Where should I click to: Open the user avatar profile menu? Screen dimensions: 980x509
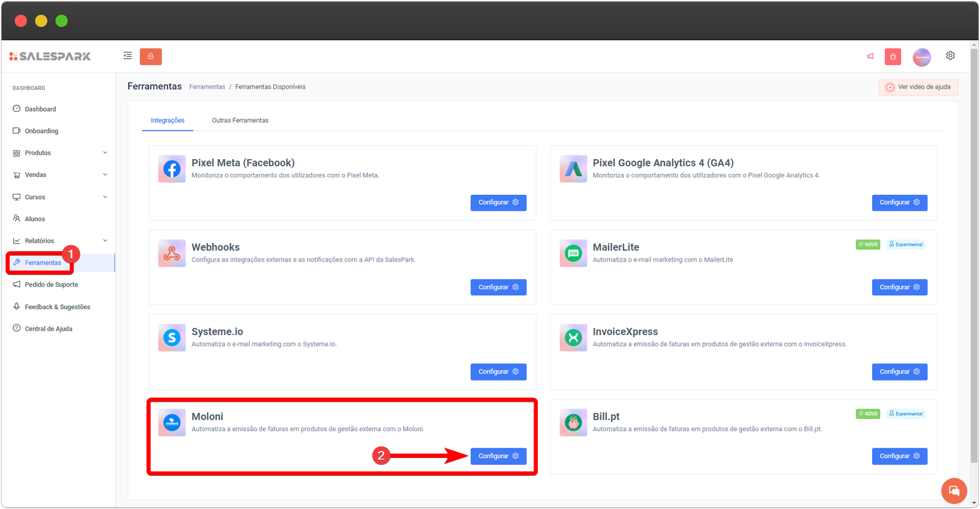(921, 57)
